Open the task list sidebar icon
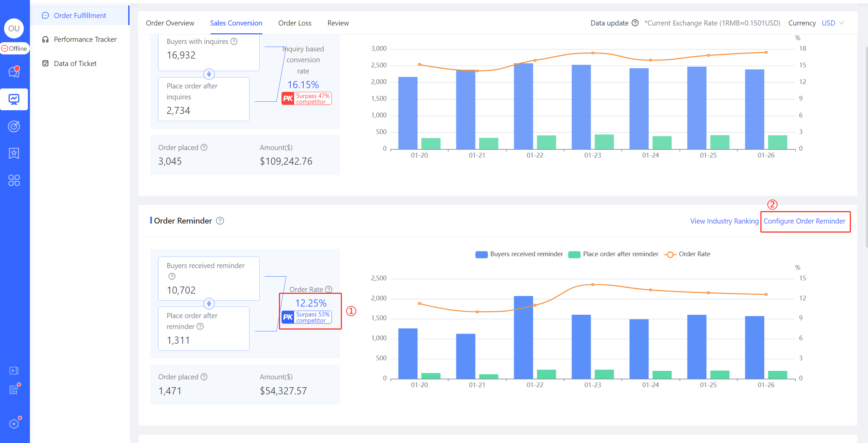The height and width of the screenshot is (443, 868). click(14, 389)
